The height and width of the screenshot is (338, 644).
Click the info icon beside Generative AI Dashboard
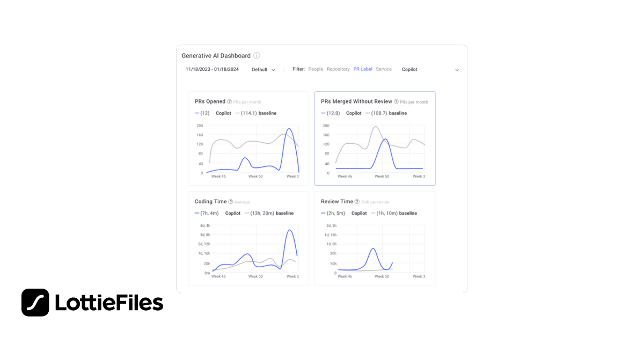click(x=257, y=56)
